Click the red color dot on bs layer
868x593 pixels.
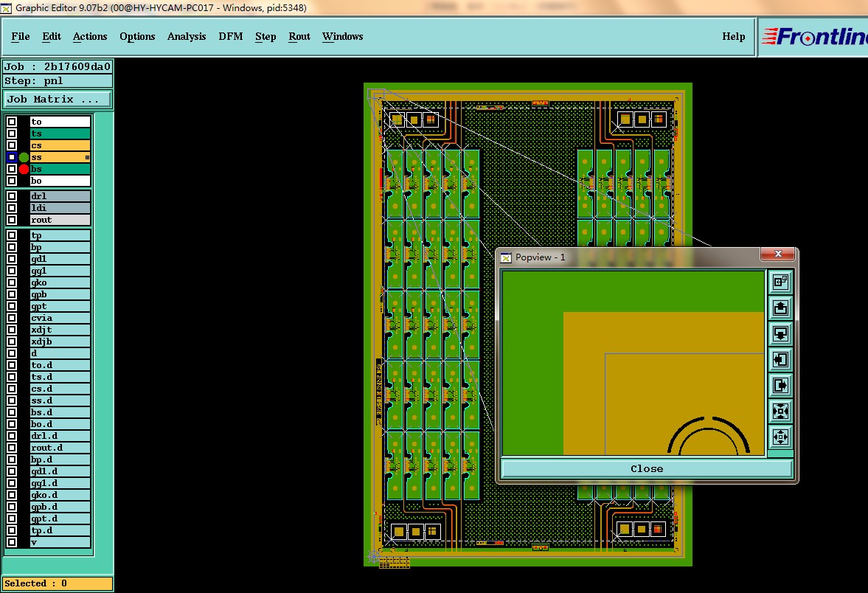coord(24,169)
